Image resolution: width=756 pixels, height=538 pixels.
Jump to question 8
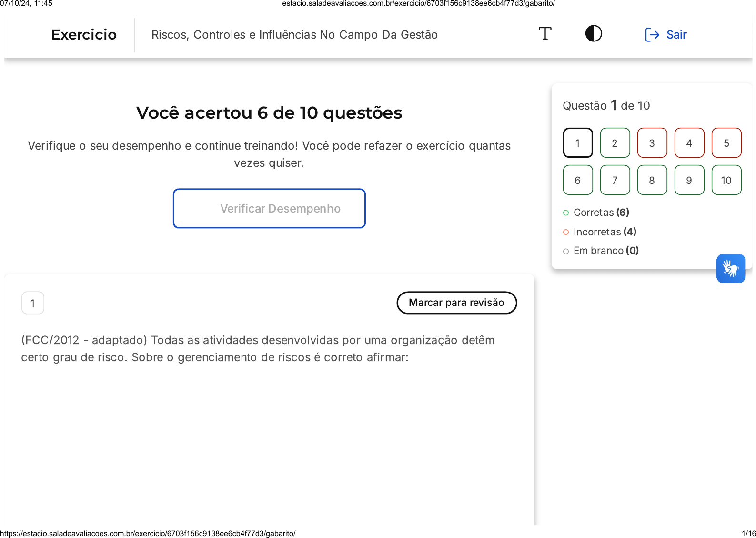tap(652, 180)
